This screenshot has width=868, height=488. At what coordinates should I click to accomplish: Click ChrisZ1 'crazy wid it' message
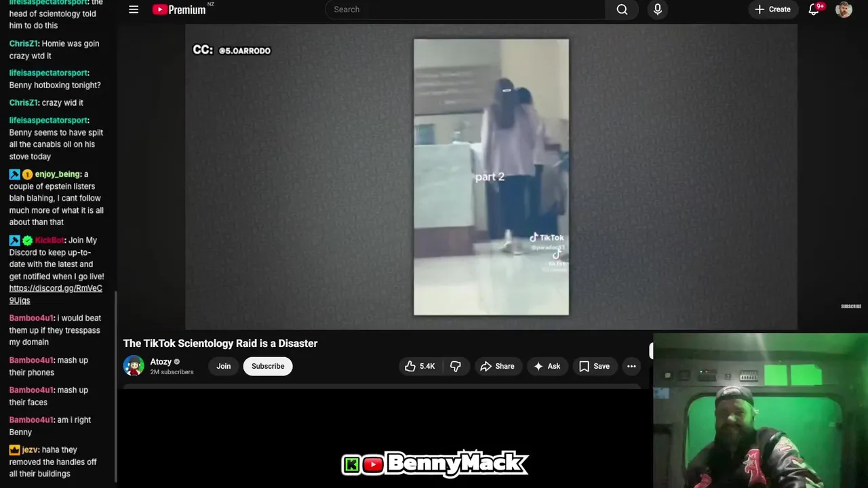(46, 102)
